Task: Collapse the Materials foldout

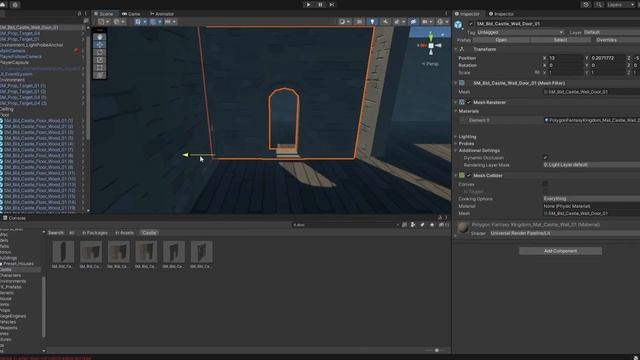Action: pos(456,111)
